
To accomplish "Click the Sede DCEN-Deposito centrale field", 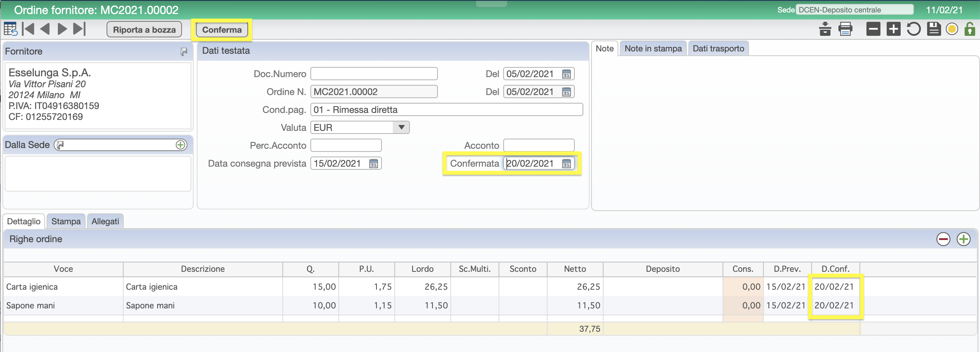I will tap(855, 10).
